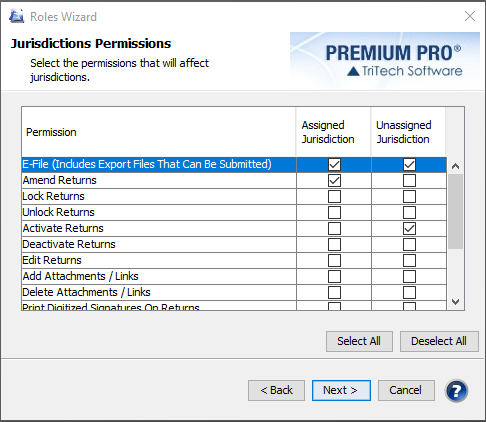The image size is (486, 422).
Task: Close the Roles Wizard dialog
Action: pyautogui.click(x=470, y=16)
